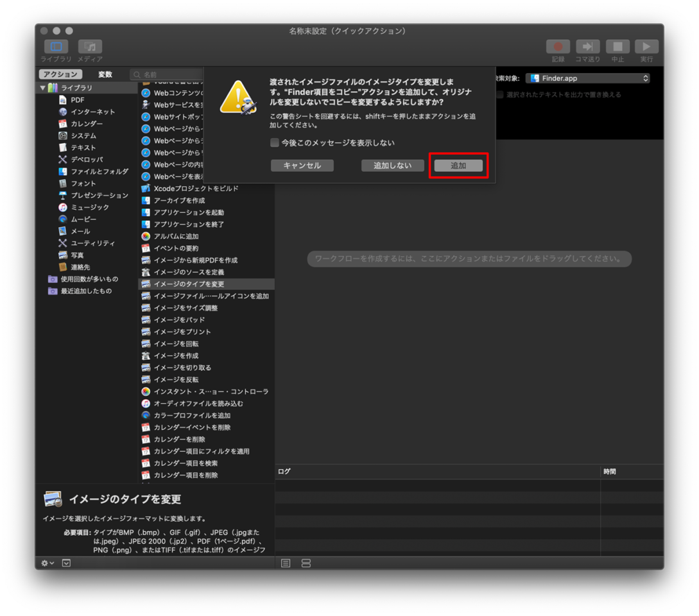Click the 中止 stop button
Image resolution: width=699 pixels, height=616 pixels.
(x=617, y=47)
